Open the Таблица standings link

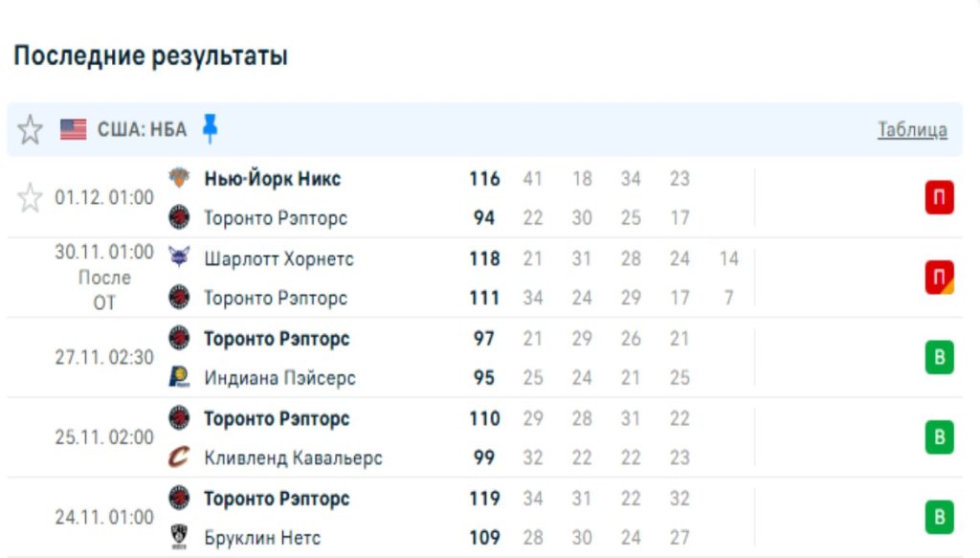pyautogui.click(x=912, y=130)
